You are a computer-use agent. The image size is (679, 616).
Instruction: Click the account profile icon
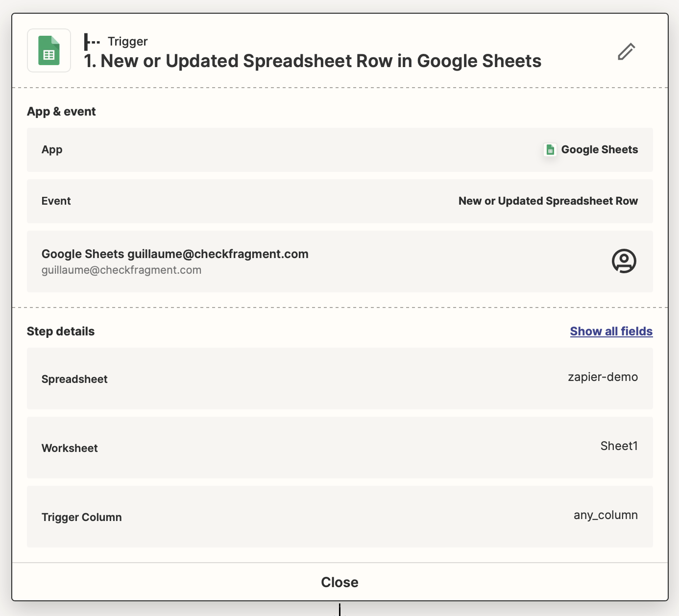[x=624, y=261]
